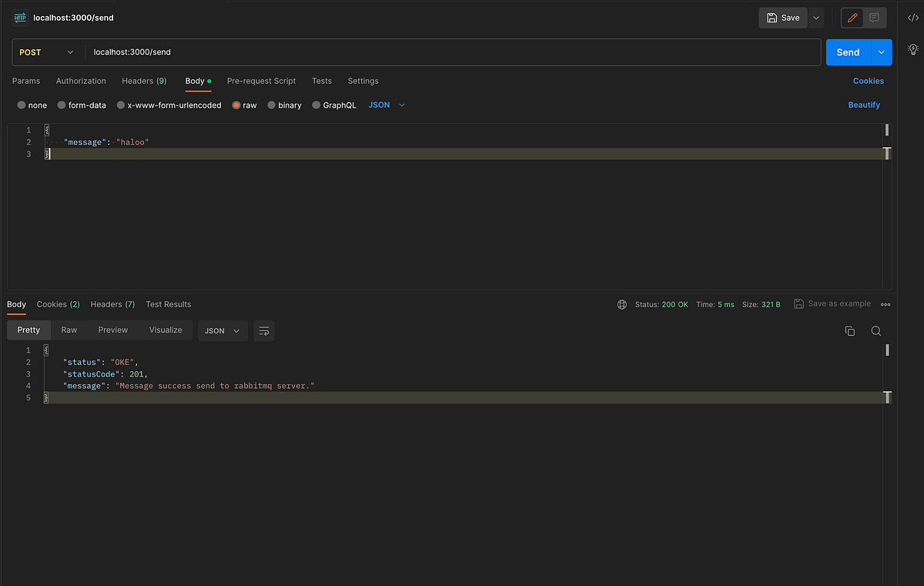
Task: Toggle line wrapping icon next to JSON dropdown
Action: pos(264,330)
